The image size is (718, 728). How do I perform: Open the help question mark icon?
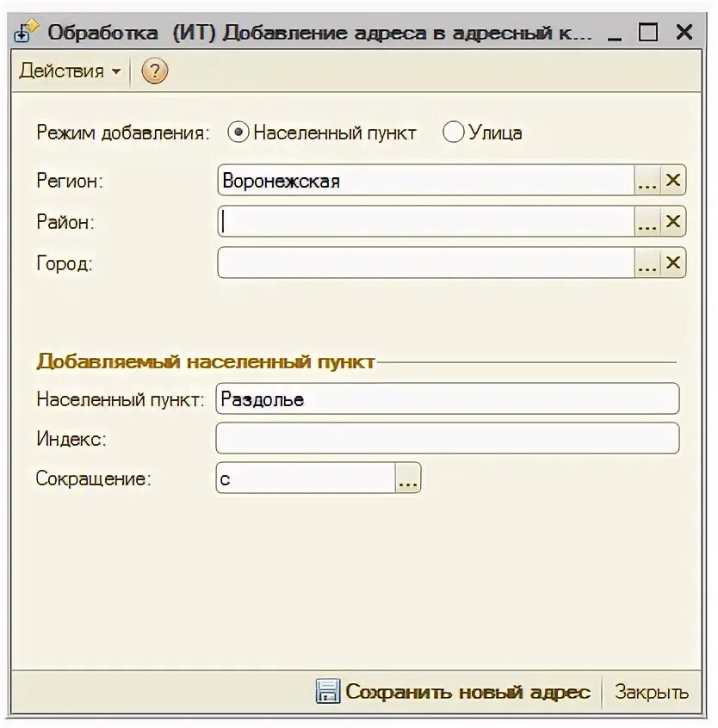point(154,71)
